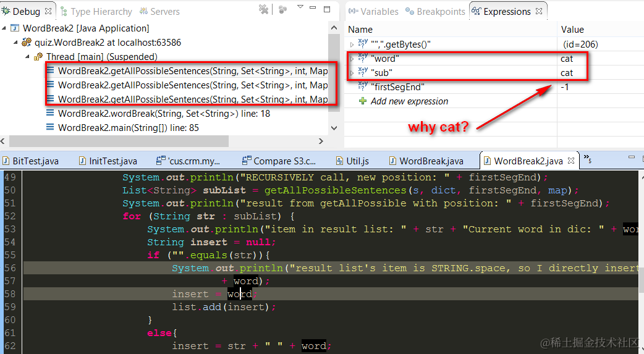
Task: Click the Type Hierarchy tab icon
Action: tap(64, 11)
